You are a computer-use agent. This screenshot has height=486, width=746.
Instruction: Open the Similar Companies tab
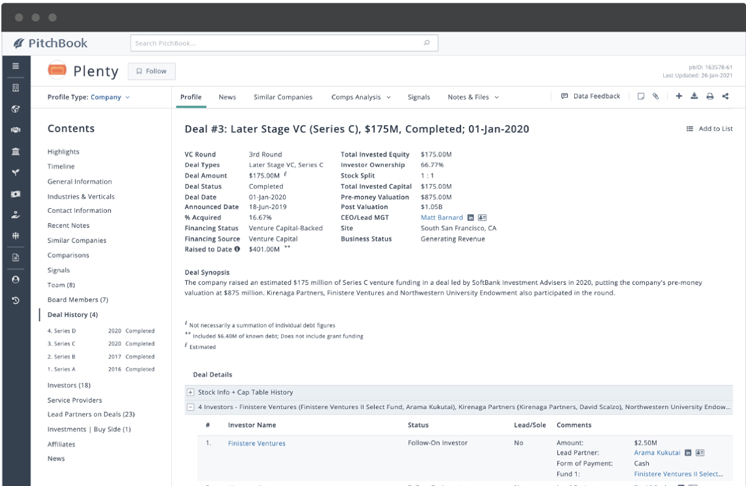[x=283, y=97]
